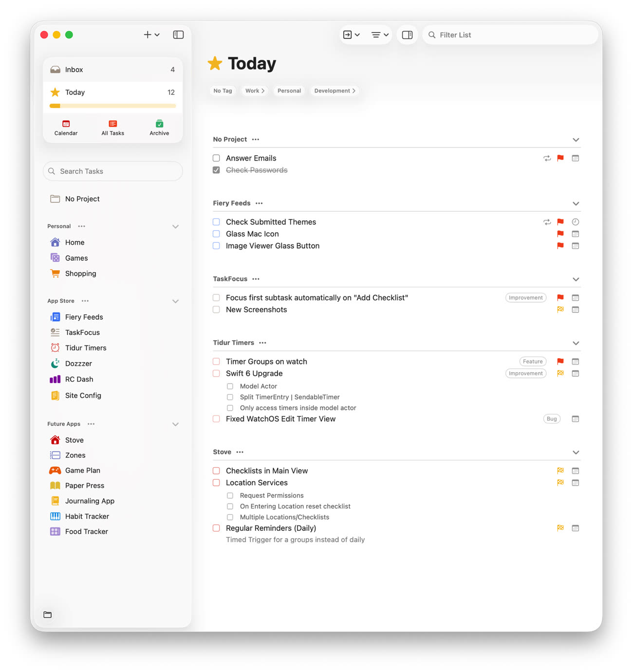This screenshot has height=672, width=633.
Task: Check off the Answer Emails task
Action: (x=216, y=158)
